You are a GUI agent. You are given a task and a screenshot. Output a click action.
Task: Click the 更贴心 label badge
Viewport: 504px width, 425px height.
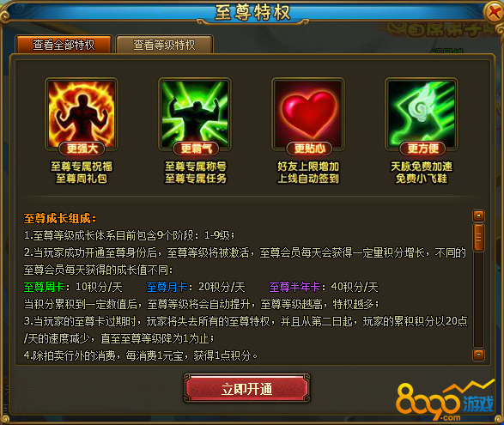click(x=309, y=149)
